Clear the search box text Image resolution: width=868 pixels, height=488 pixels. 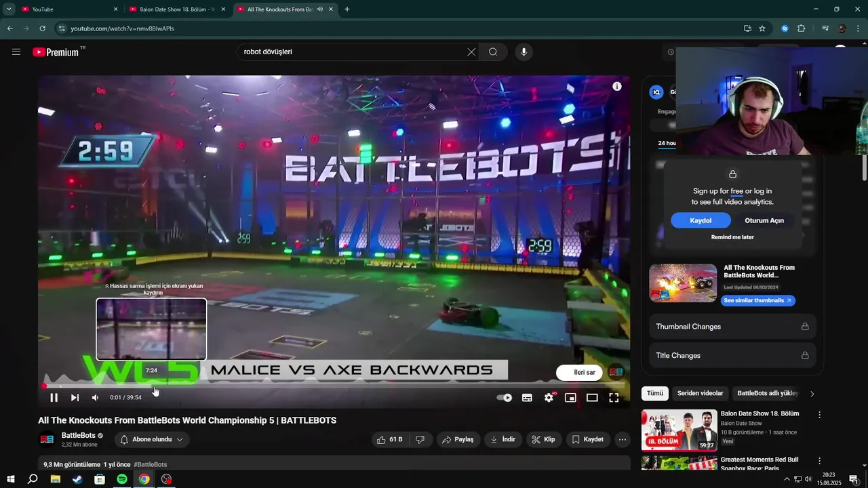[x=471, y=52]
